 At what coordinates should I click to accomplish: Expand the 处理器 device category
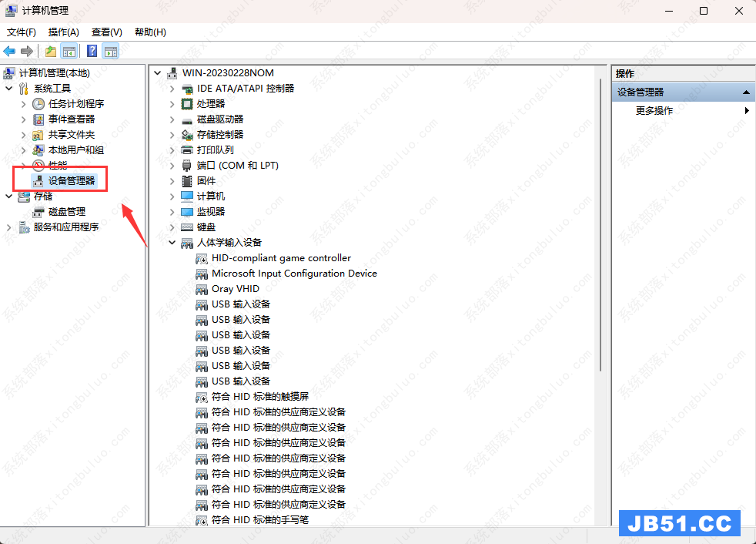[172, 104]
